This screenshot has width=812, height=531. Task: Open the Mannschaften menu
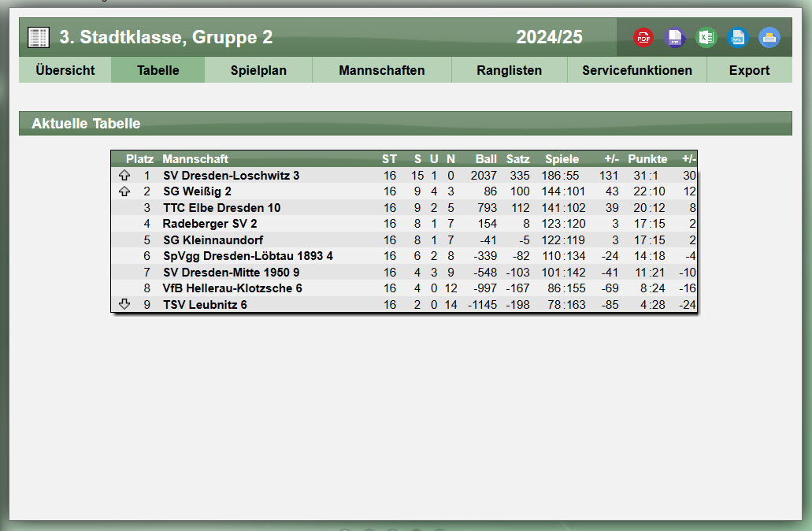click(x=382, y=70)
